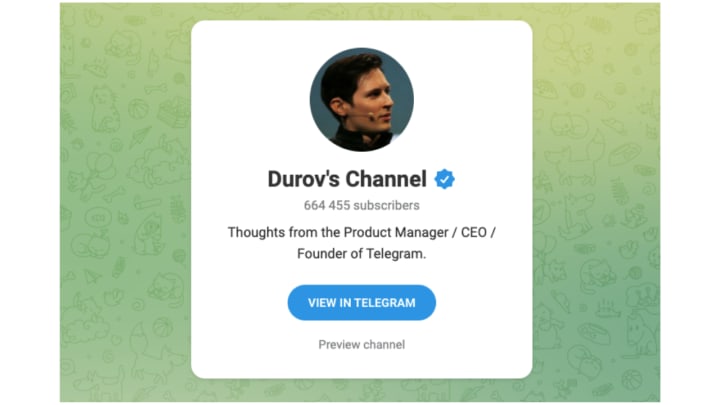This screenshot has width=720, height=405.
Task: Click the birthday cake doodle on right background
Action: click(607, 307)
